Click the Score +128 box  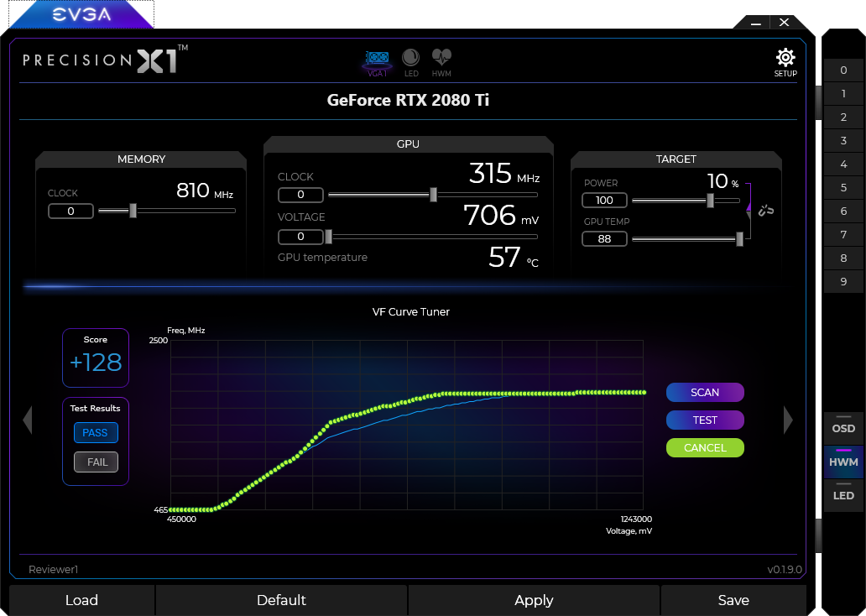pyautogui.click(x=96, y=358)
